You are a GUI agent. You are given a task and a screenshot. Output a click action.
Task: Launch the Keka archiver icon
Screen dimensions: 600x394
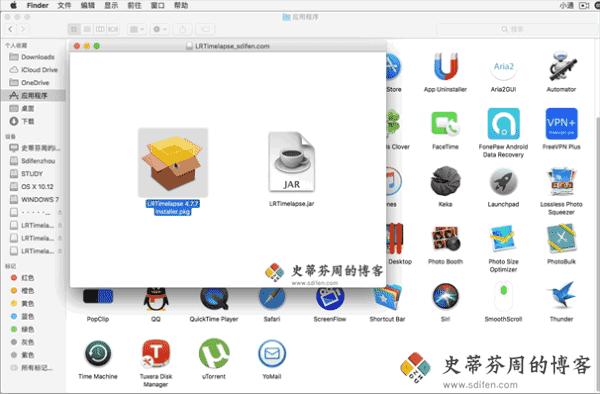[445, 181]
